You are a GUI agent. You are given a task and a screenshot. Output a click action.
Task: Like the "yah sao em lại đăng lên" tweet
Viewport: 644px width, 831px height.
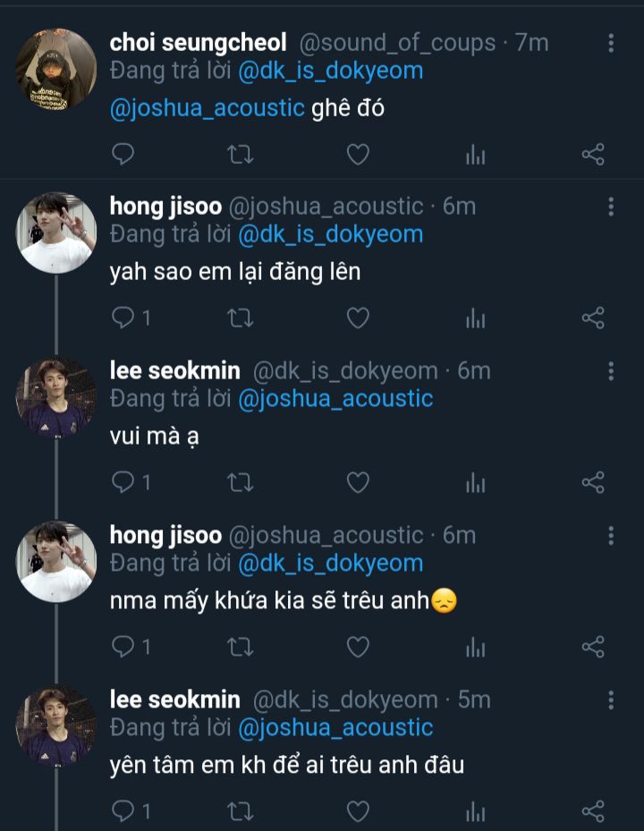[358, 318]
